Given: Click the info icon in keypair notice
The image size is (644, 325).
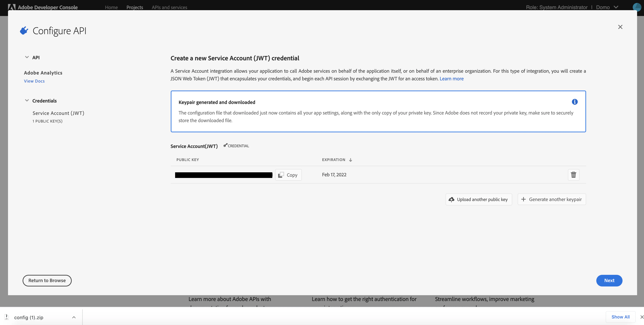Looking at the screenshot, I should [574, 102].
